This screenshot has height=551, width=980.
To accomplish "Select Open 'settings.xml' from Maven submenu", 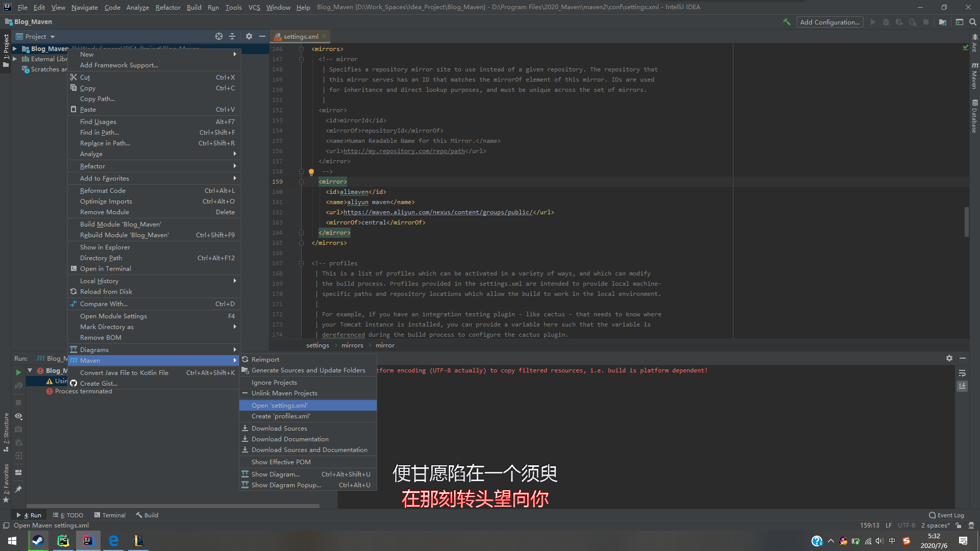I will point(278,405).
